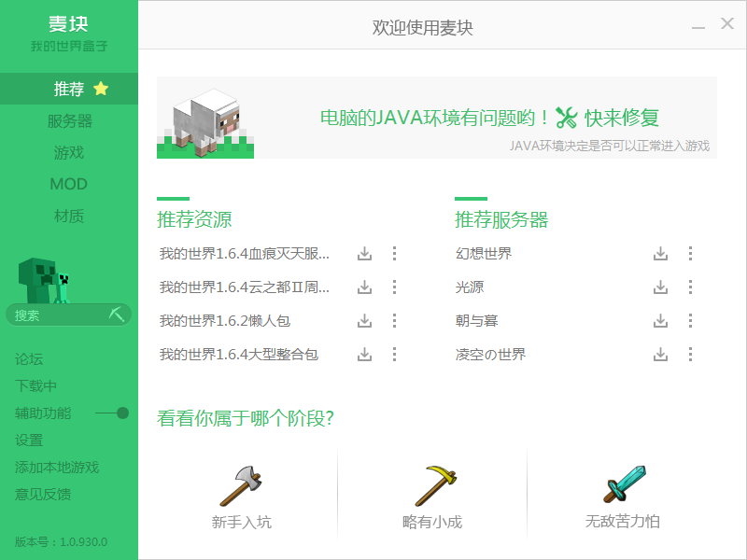Download the 幻想世界 server
The width and height of the screenshot is (747, 560).
(x=661, y=252)
